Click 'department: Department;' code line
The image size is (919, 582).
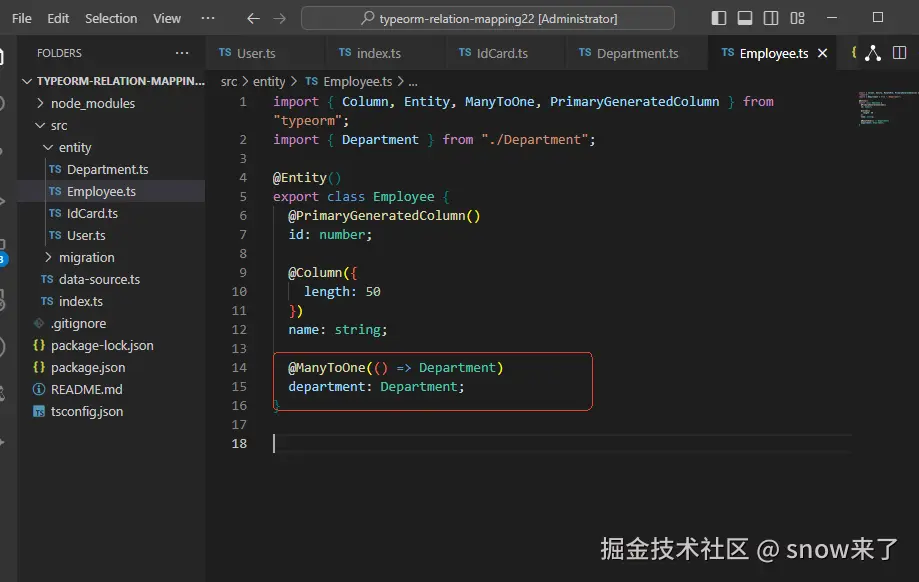click(x=376, y=387)
